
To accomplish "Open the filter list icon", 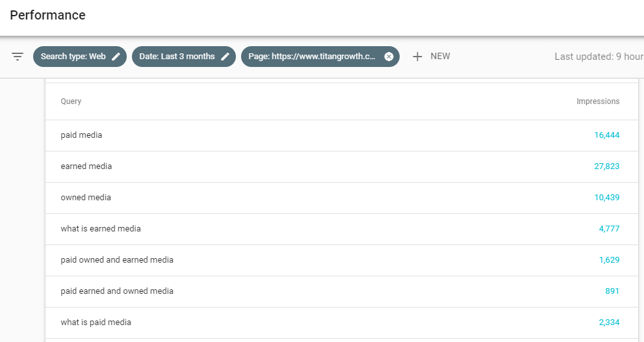I will [x=18, y=57].
